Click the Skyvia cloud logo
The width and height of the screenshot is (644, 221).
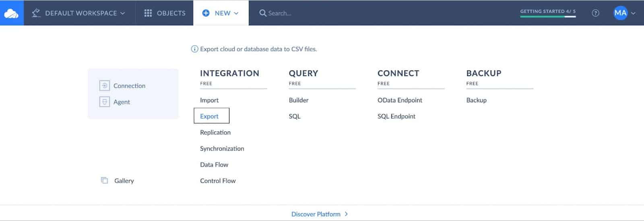(x=11, y=13)
